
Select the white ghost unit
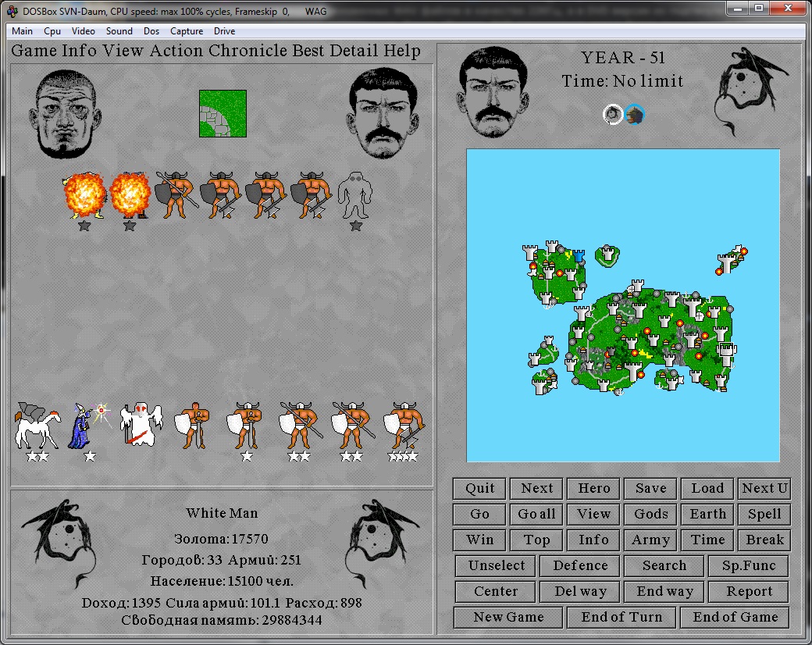click(x=141, y=424)
